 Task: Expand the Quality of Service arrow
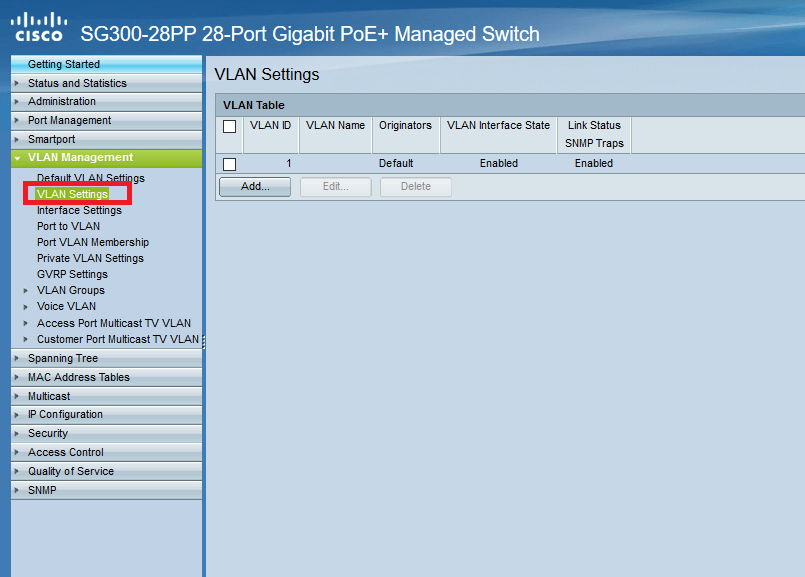pyautogui.click(x=17, y=471)
